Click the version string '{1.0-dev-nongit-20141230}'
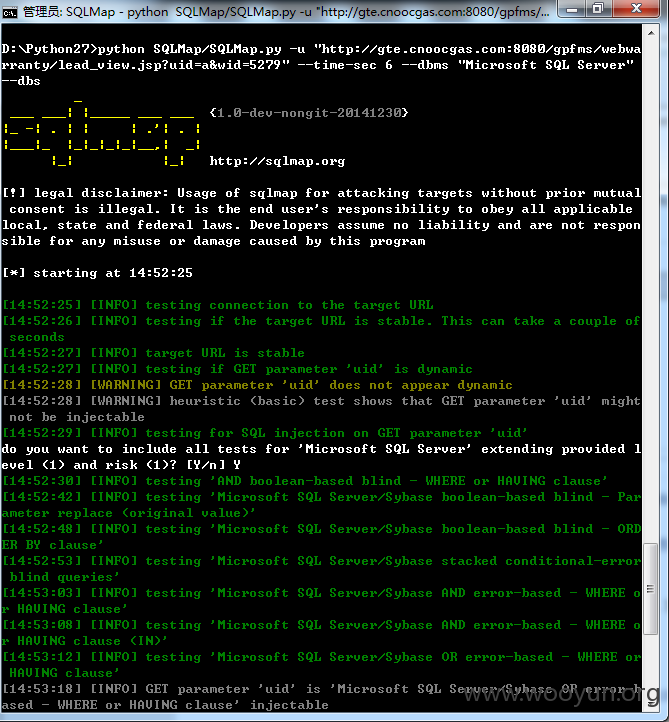 pyautogui.click(x=309, y=113)
